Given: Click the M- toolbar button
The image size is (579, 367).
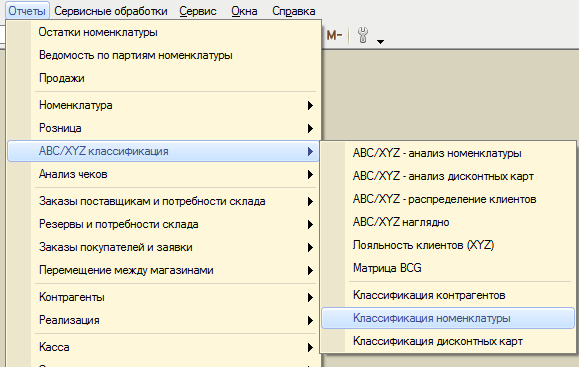Looking at the screenshot, I should point(334,35).
